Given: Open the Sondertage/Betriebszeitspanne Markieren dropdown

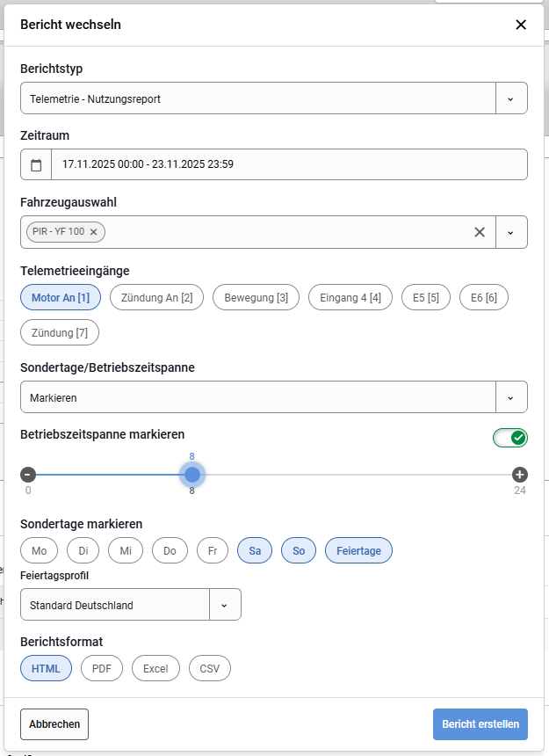Looking at the screenshot, I should point(511,397).
